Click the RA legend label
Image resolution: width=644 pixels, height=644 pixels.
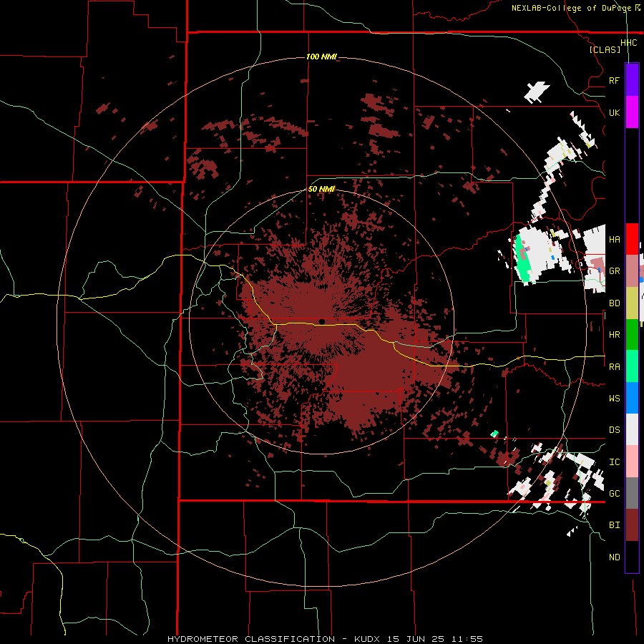pos(614,367)
